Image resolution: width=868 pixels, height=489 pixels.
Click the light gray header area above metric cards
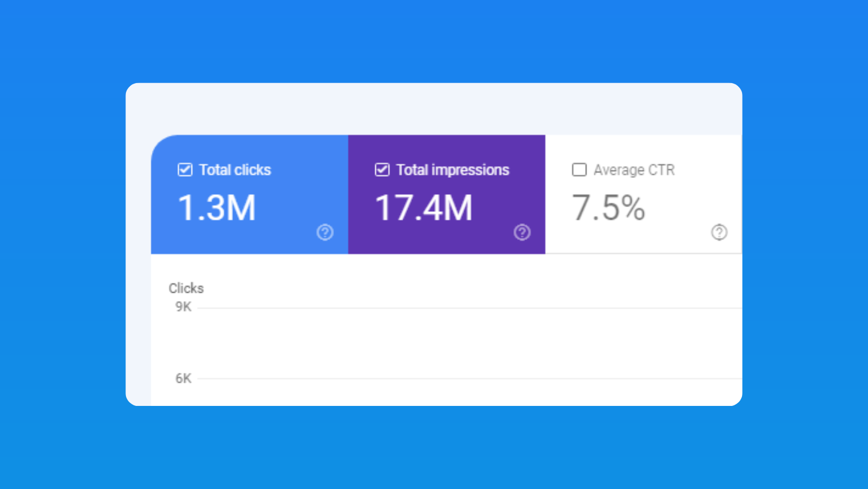(434, 108)
